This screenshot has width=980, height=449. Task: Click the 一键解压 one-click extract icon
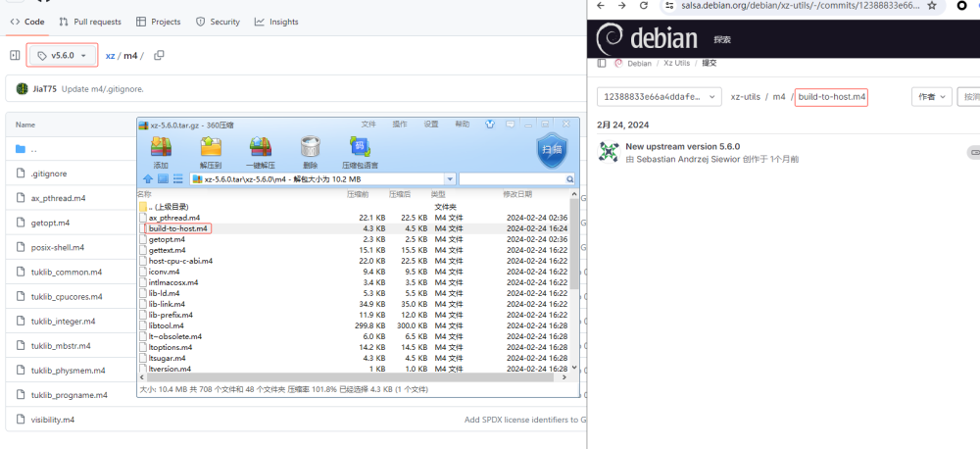[260, 148]
